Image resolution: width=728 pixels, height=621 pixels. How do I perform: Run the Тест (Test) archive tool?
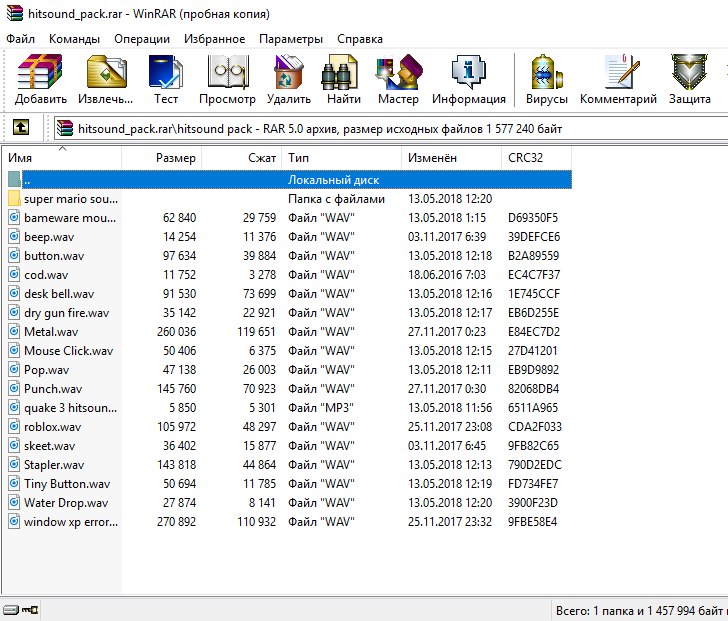pyautogui.click(x=165, y=80)
